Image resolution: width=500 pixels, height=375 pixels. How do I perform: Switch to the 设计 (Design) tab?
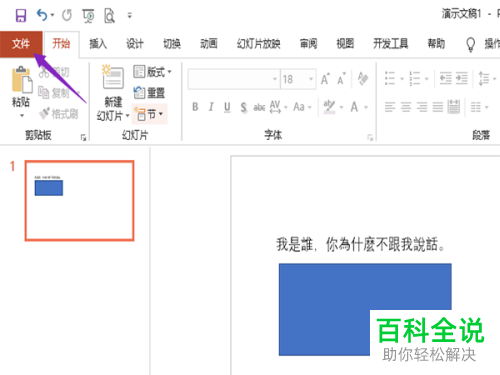pyautogui.click(x=135, y=44)
